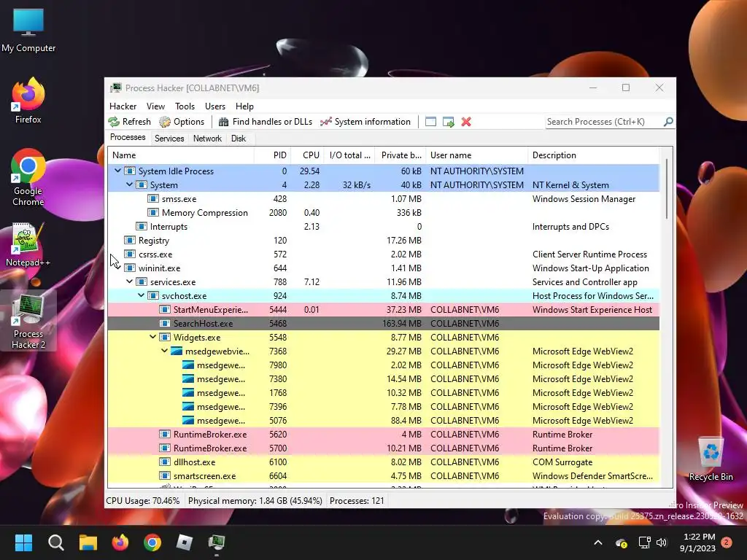This screenshot has width=747, height=560.
Task: Sort by the Name column header
Action: coord(181,155)
